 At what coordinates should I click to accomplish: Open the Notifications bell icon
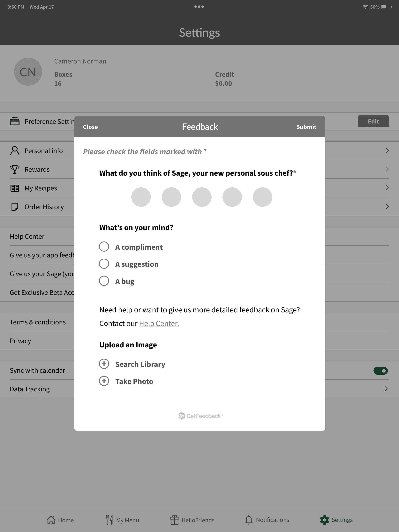249,520
